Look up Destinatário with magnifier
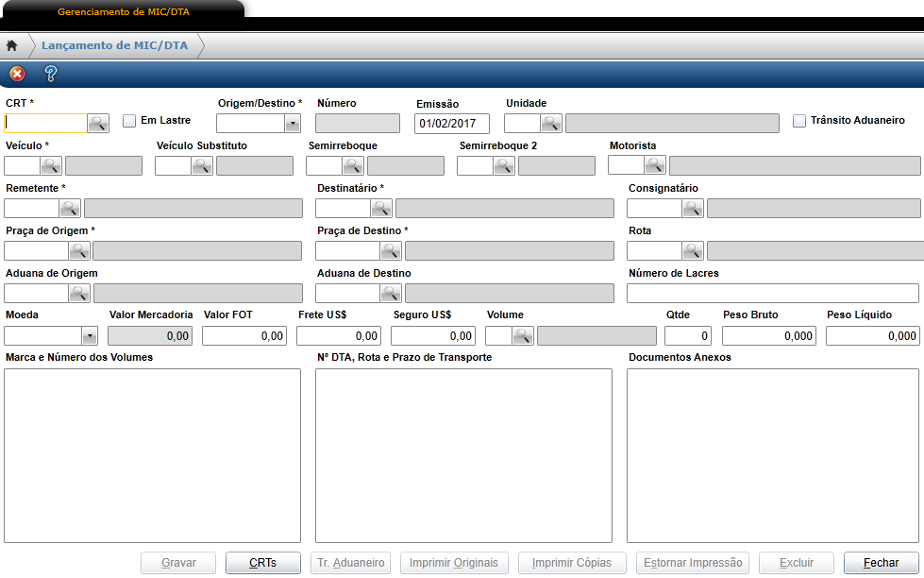 (380, 208)
